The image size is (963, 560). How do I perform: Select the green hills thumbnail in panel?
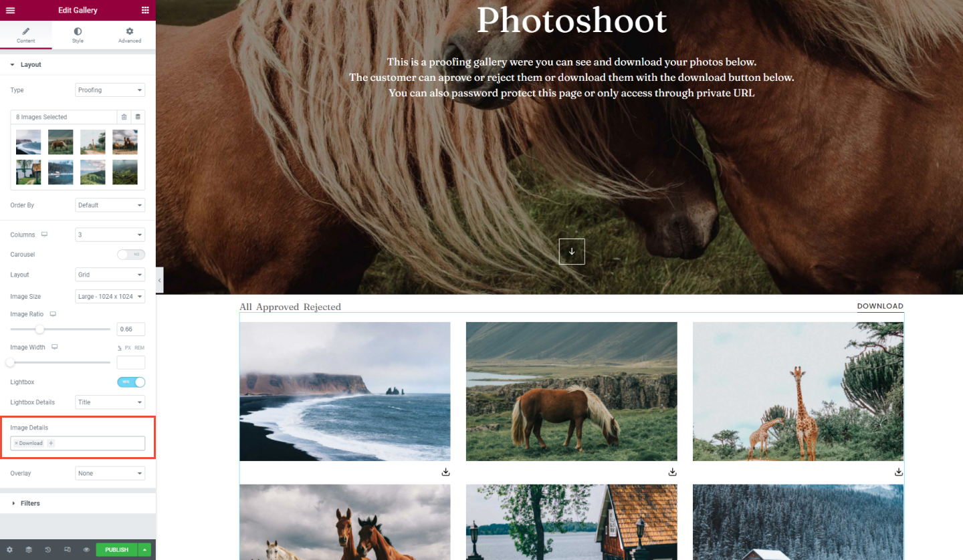coord(93,172)
